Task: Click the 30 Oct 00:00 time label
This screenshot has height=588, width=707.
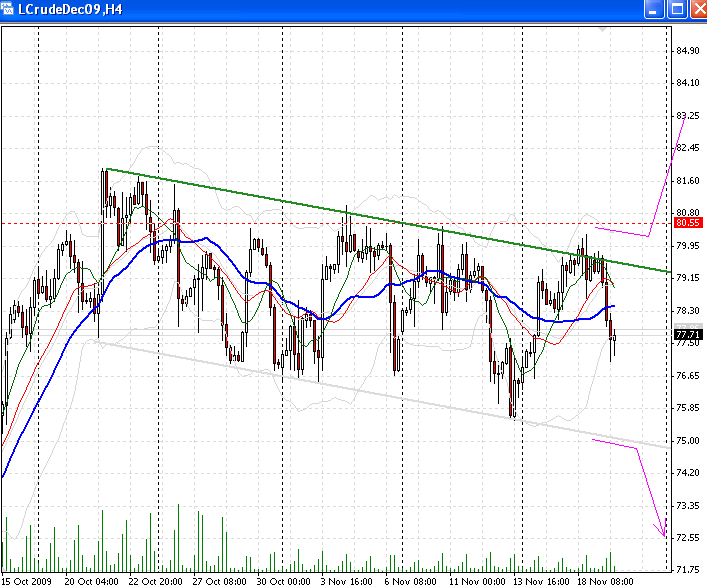Action: tap(284, 582)
